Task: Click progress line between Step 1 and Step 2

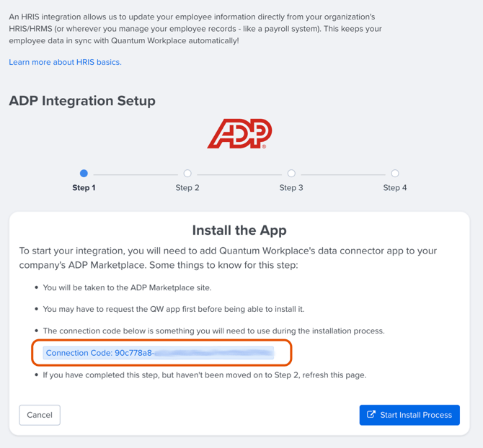Action: (x=136, y=174)
